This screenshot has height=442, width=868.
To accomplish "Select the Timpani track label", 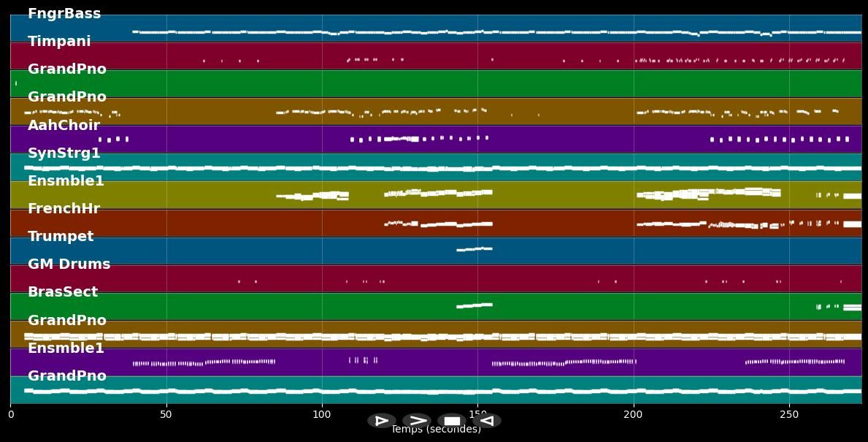I will pyautogui.click(x=59, y=42).
